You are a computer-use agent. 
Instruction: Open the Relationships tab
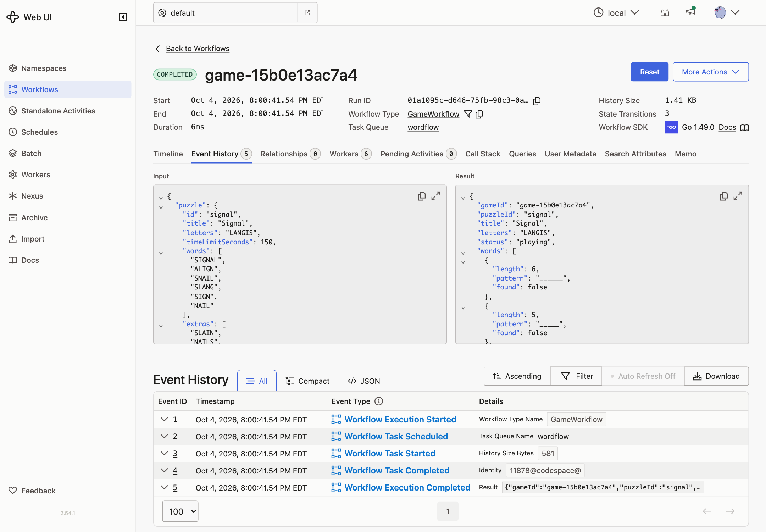tap(290, 154)
